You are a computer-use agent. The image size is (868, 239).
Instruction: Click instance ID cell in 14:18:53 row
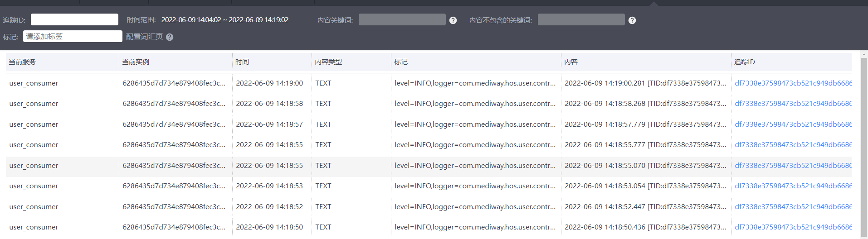coord(174,186)
